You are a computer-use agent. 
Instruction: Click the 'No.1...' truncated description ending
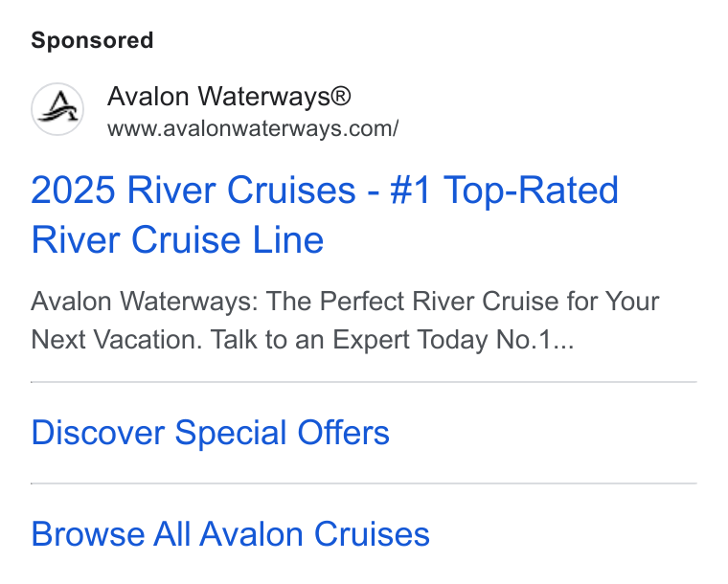pyautogui.click(x=535, y=340)
